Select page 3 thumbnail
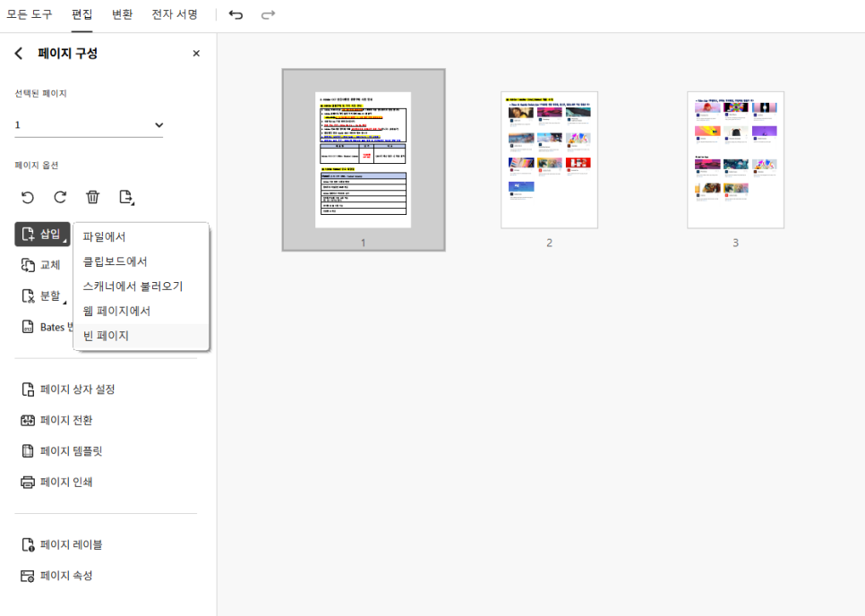Image resolution: width=865 pixels, height=616 pixels. coord(735,160)
